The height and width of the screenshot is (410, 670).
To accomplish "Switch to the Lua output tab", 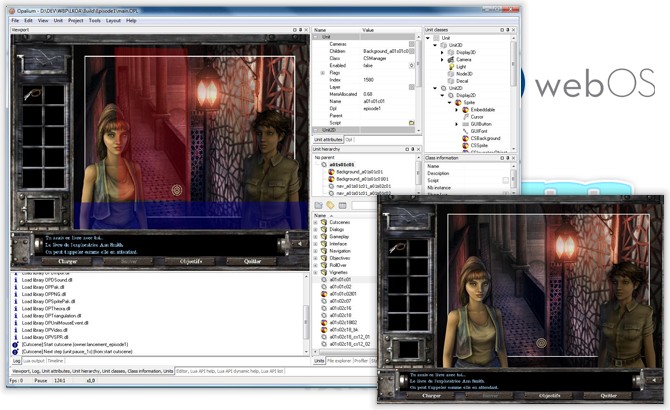I will [34, 361].
